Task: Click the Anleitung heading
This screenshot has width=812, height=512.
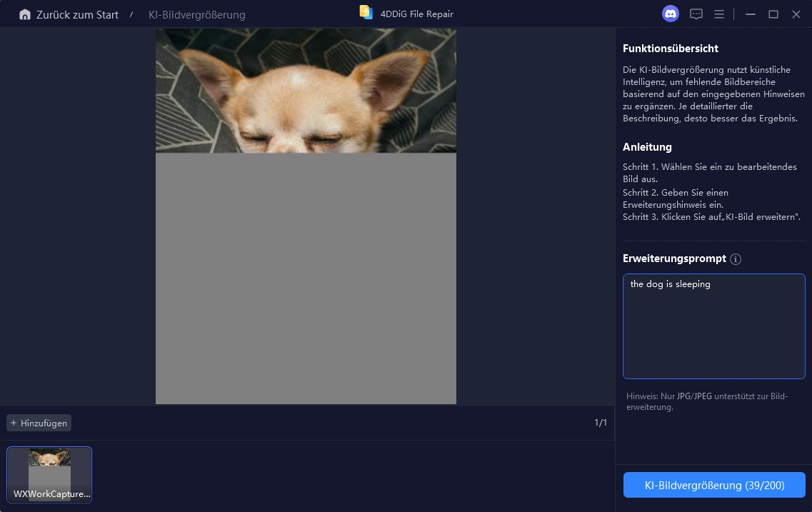Action: pos(647,147)
